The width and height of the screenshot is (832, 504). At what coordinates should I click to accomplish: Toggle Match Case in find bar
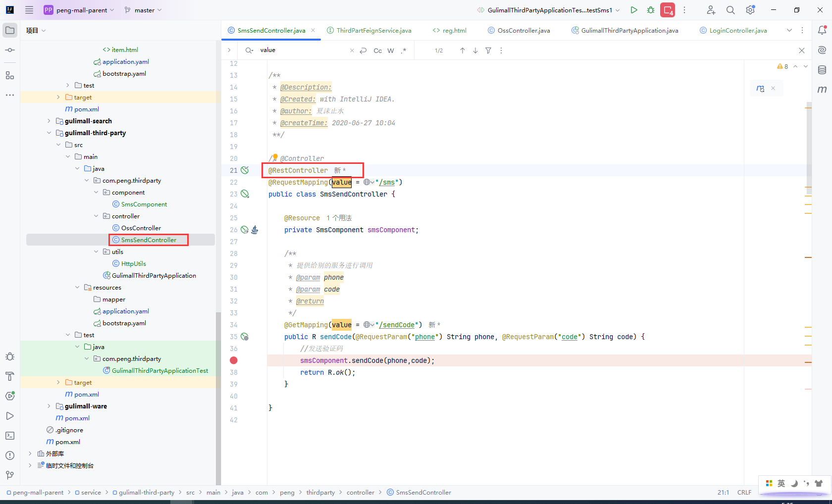[x=378, y=50]
